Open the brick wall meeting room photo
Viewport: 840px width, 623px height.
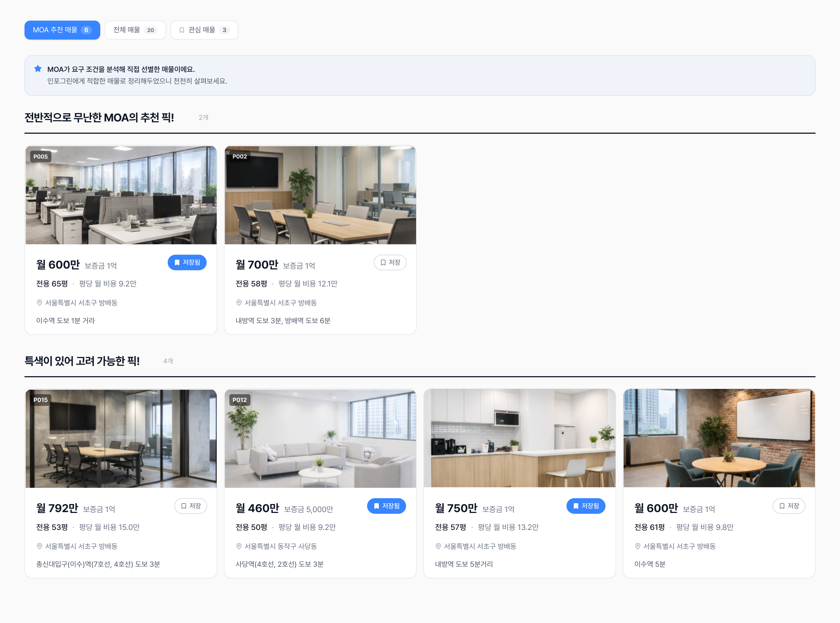click(719, 438)
